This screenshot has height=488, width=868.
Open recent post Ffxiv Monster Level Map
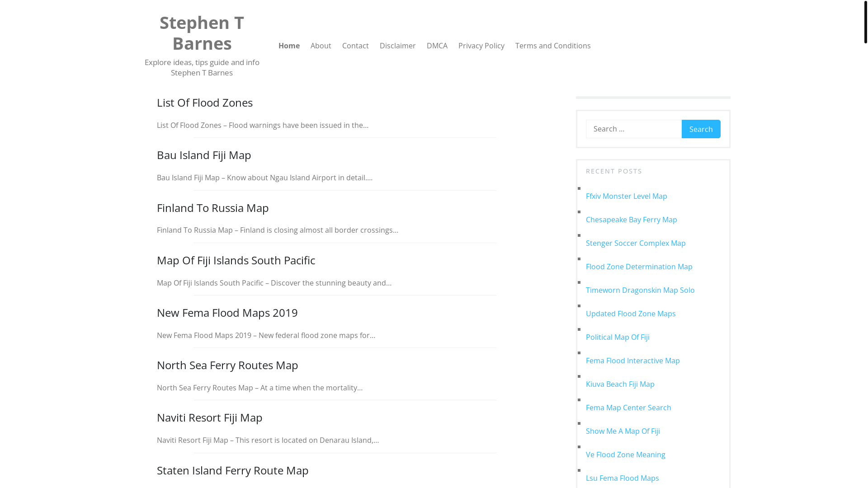click(x=626, y=196)
